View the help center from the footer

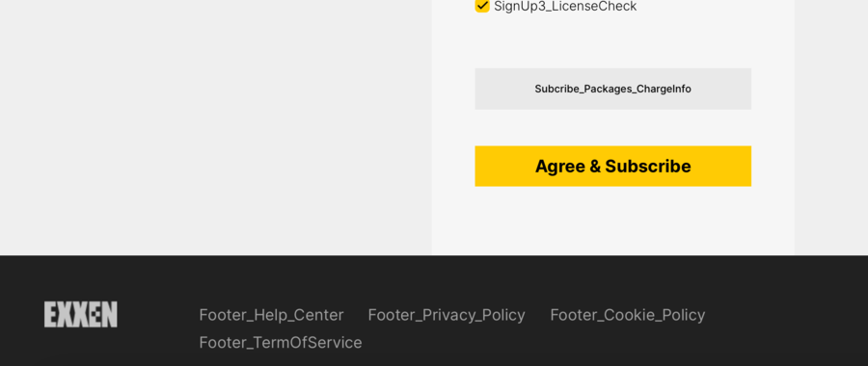pyautogui.click(x=271, y=315)
